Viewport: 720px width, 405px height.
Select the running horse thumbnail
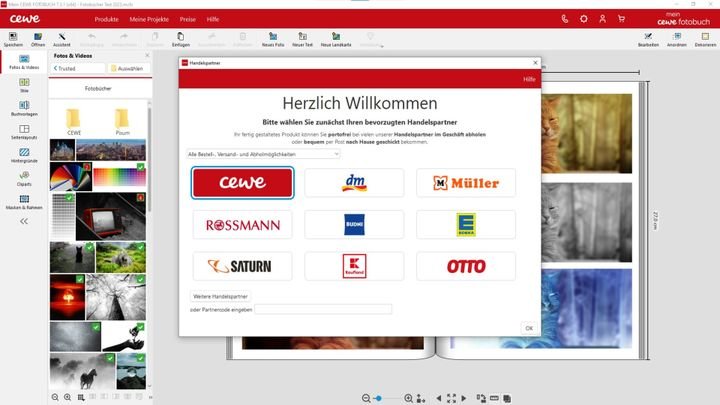83,371
